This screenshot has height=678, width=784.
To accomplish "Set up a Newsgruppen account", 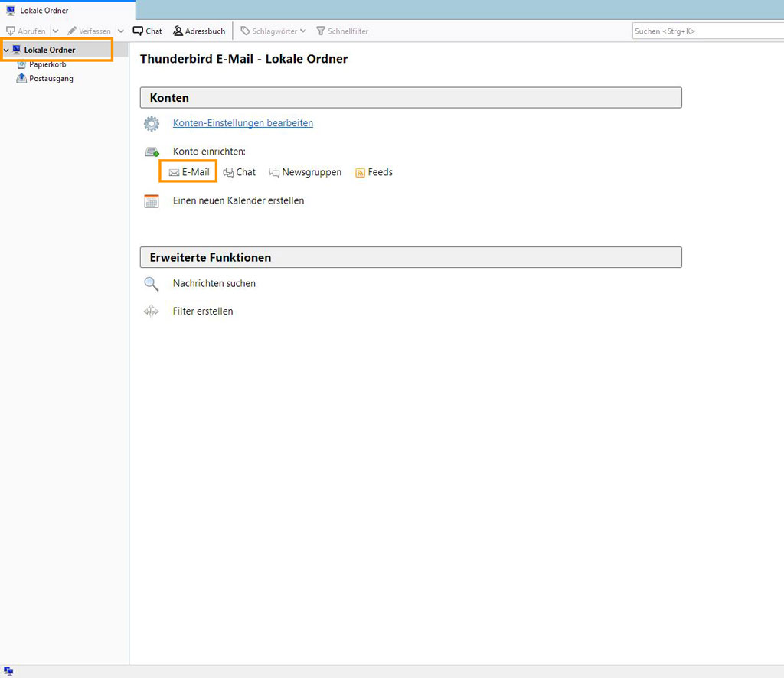I will point(305,172).
